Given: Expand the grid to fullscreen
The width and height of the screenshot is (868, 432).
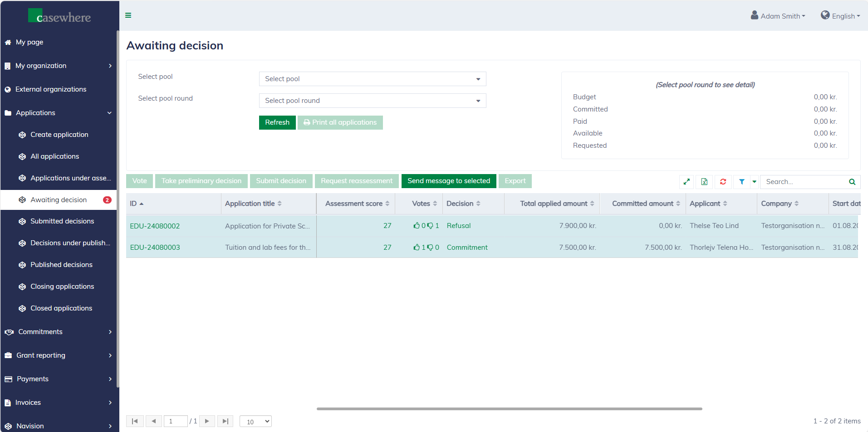Looking at the screenshot, I should (687, 182).
